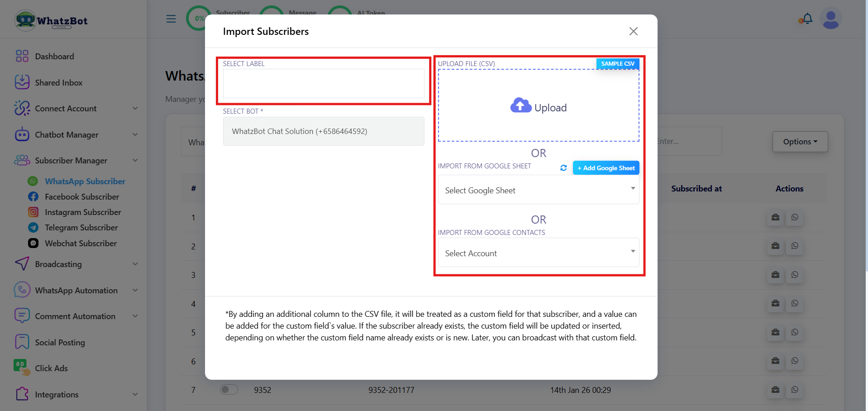This screenshot has width=868, height=411.
Task: Click the Sample CSV link
Action: point(617,63)
